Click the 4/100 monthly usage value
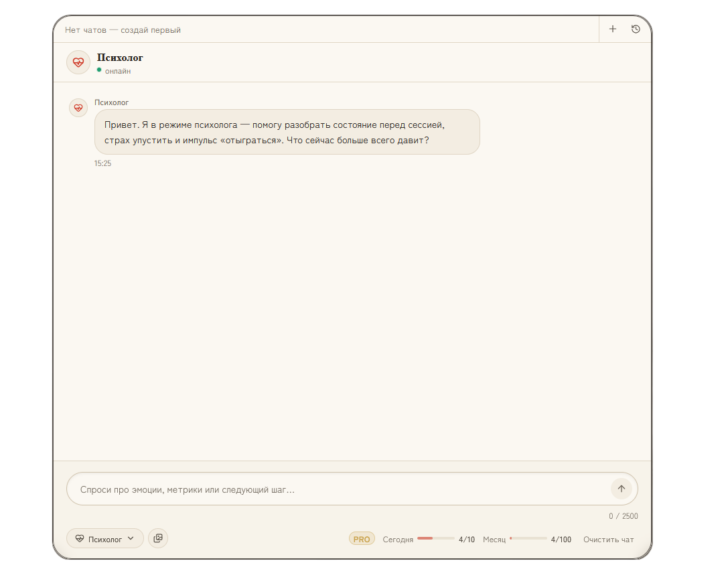The width and height of the screenshot is (728, 569). coord(561,540)
